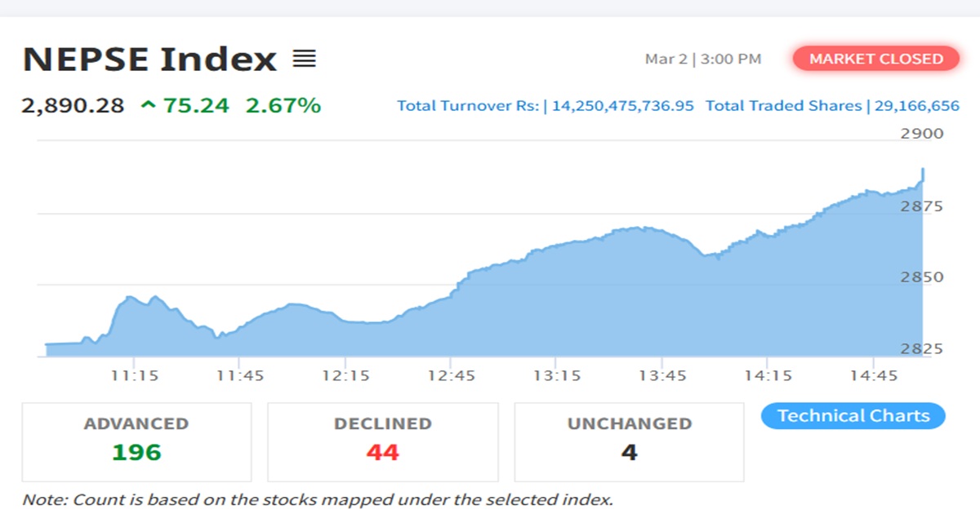The height and width of the screenshot is (514, 980).
Task: Click the 2900 price axis label
Action: tap(922, 134)
